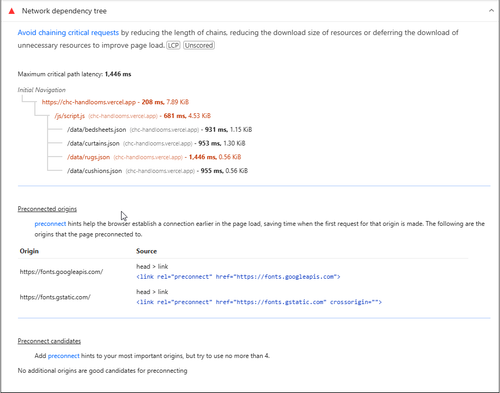Click the Unscored badge
Viewport: 500px width, 393px height.
[199, 45]
